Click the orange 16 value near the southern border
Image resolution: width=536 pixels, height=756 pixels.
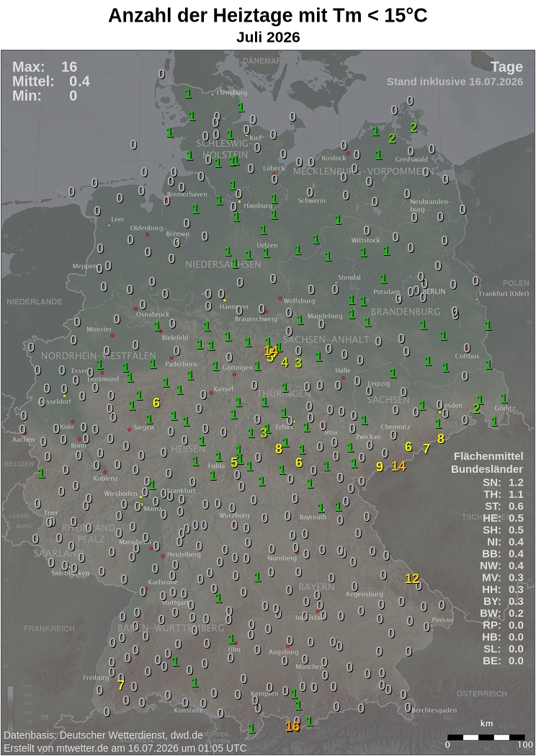pos(292,726)
